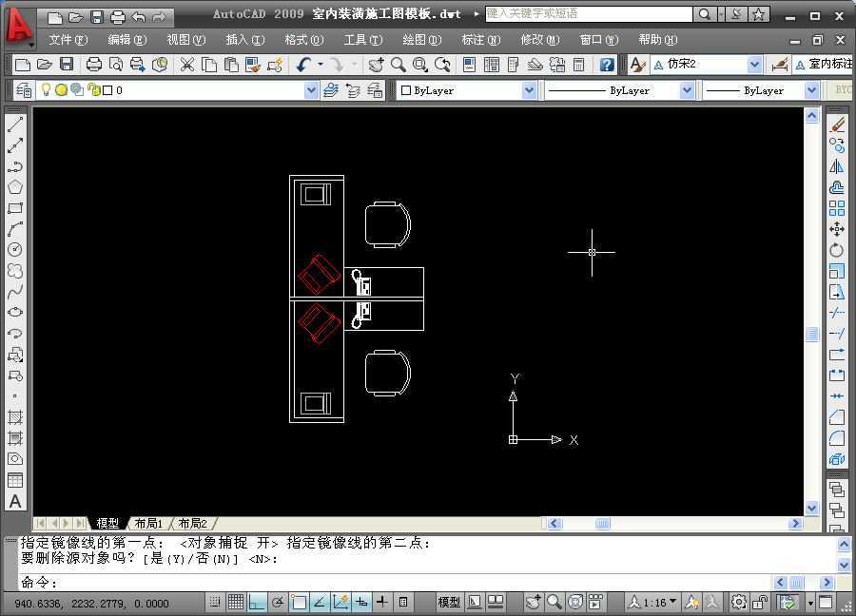Image resolution: width=856 pixels, height=616 pixels.
Task: Click the Plot (print) icon in standard toolbar
Action: pos(93,65)
